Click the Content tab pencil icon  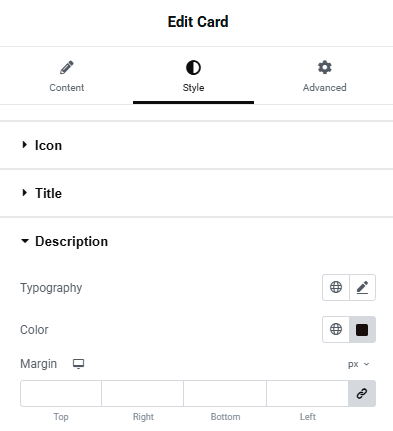tap(67, 67)
